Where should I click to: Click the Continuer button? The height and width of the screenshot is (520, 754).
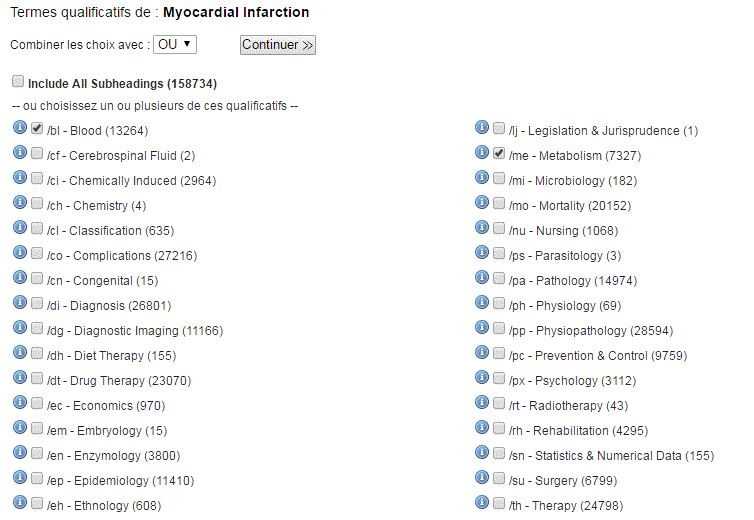tap(278, 45)
